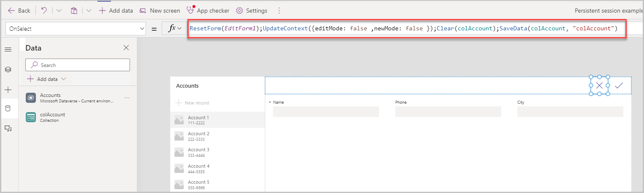The width and height of the screenshot is (644, 193).
Task: Select Account 2 in the list
Action: tap(217, 136)
